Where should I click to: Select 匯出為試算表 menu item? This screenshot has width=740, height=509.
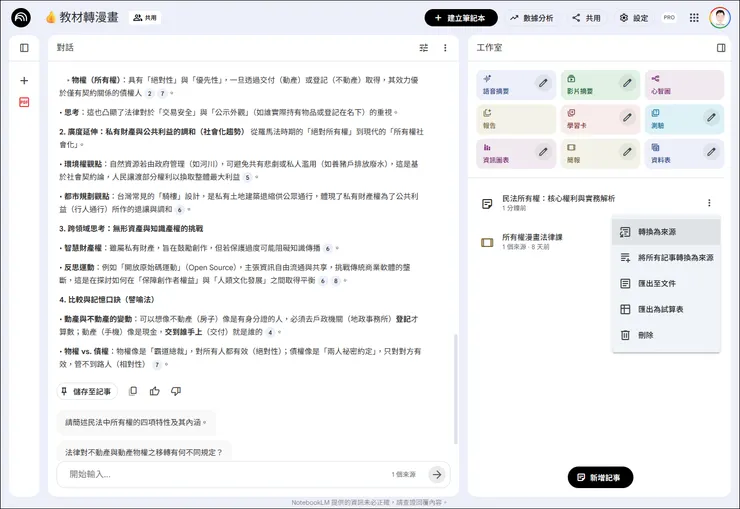pyautogui.click(x=666, y=309)
